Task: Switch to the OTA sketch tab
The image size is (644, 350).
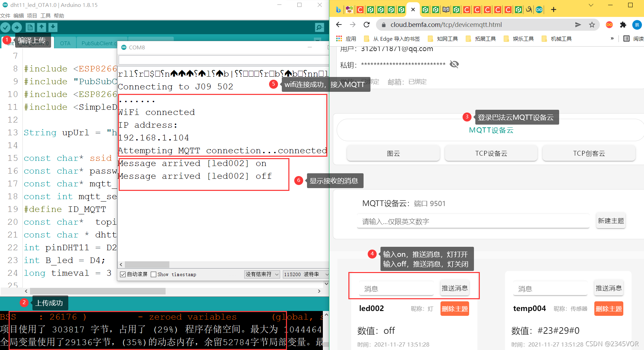Action: (65, 43)
